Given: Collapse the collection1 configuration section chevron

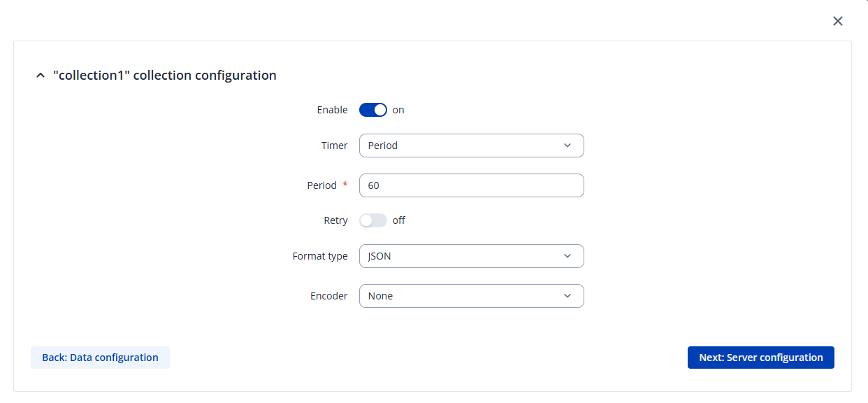Looking at the screenshot, I should coord(40,76).
